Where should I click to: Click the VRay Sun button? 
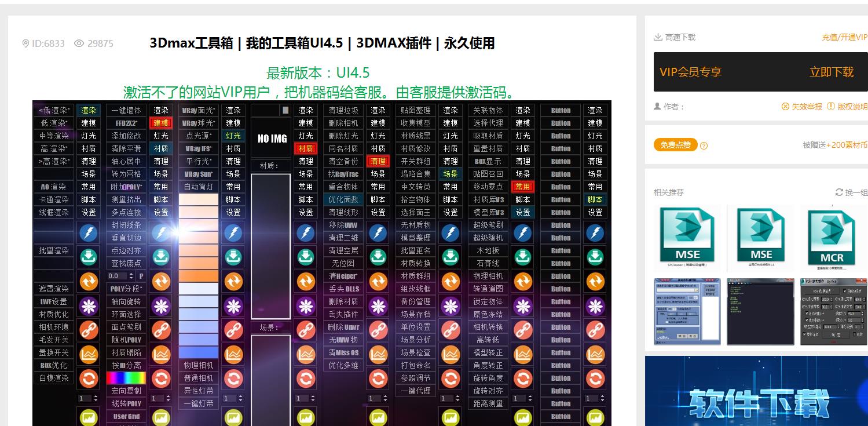[199, 174]
